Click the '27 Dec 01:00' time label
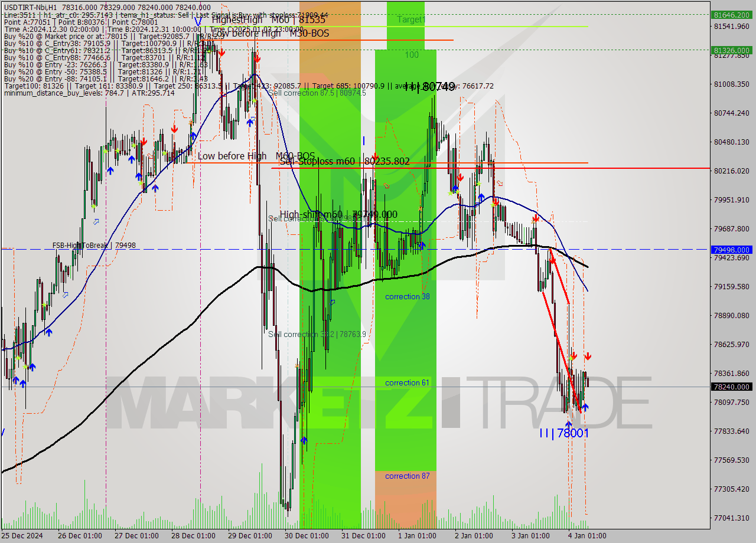Screen dimensions: 756x543 [x=136, y=536]
